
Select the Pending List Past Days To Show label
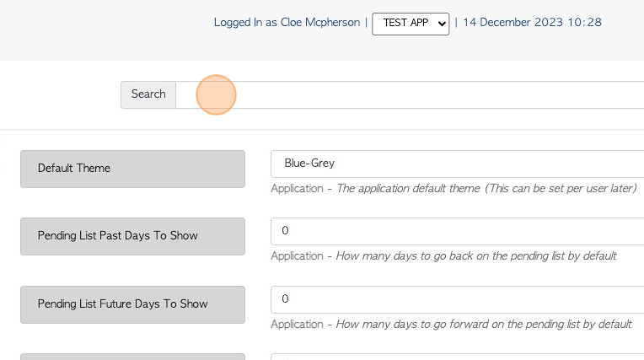[132, 236]
